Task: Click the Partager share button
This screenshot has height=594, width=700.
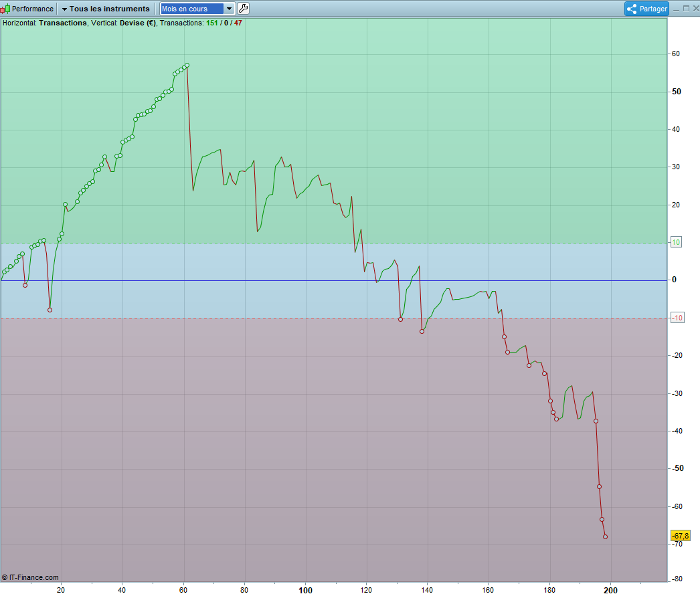Action: (646, 9)
